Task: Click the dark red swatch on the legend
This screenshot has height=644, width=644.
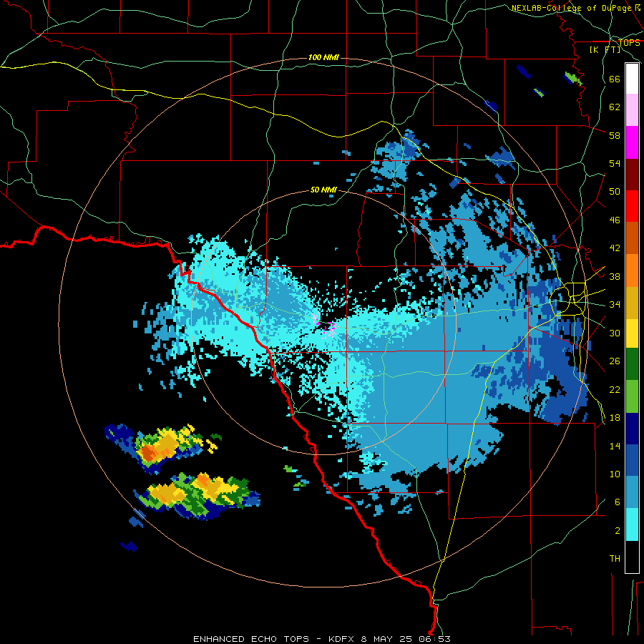Action: 632,175
